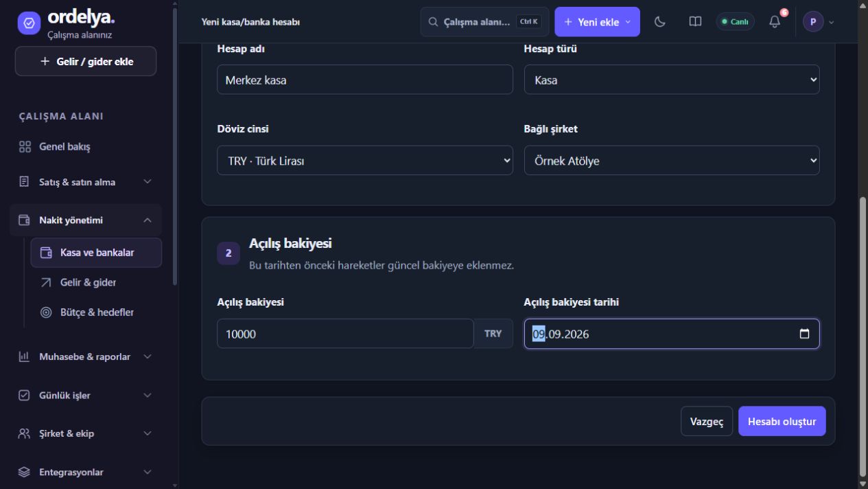This screenshot has width=868, height=489.
Task: Click the Bütçe & hedefler target icon
Action: (46, 312)
